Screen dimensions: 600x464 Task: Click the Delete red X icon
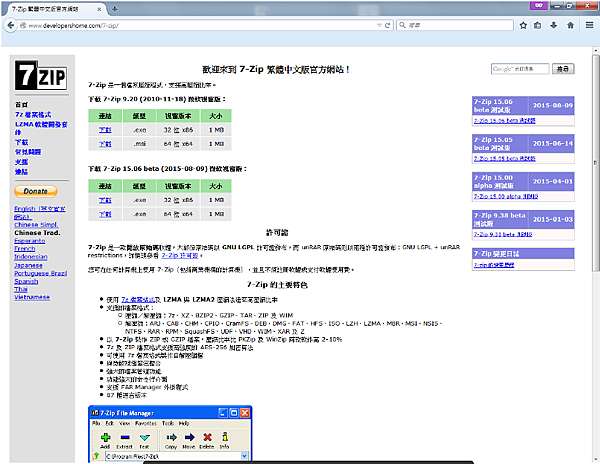coord(207,437)
